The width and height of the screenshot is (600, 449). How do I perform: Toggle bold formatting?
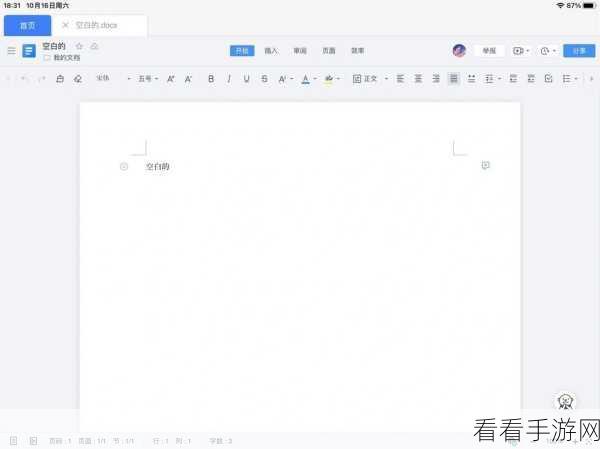[x=211, y=79]
